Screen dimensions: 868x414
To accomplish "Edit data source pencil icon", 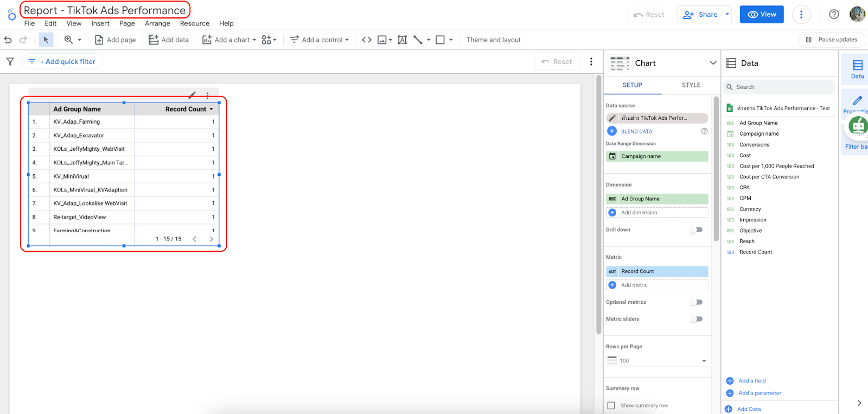I will (612, 118).
